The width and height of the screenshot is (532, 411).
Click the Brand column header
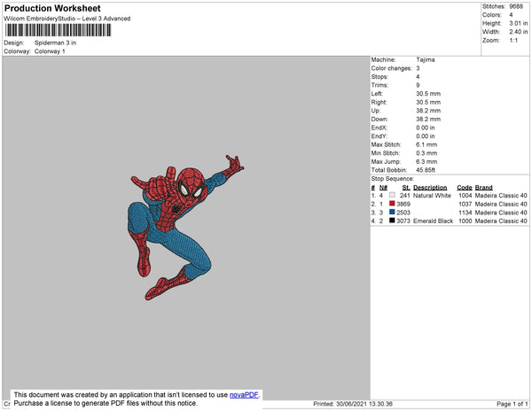(x=484, y=188)
